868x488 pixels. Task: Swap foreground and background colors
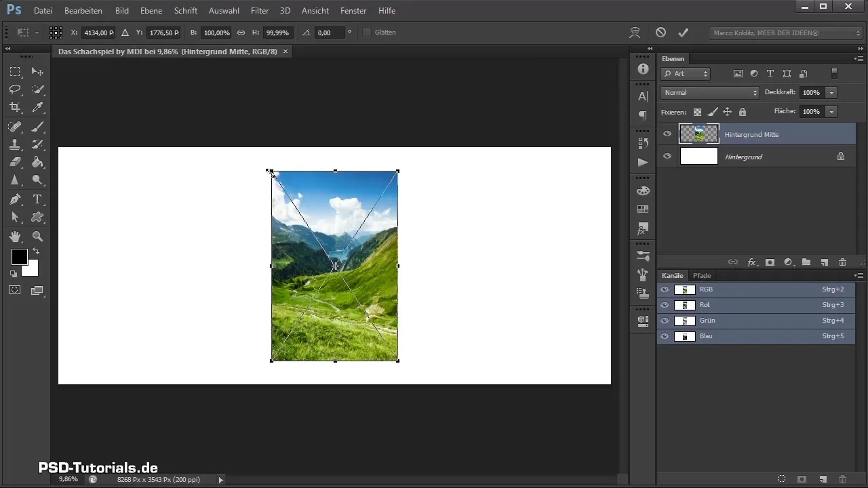click(35, 251)
